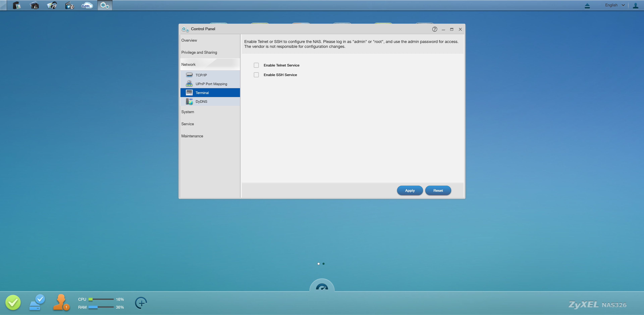Click the eject device icon in top bar
This screenshot has width=644, height=315.
point(587,6)
